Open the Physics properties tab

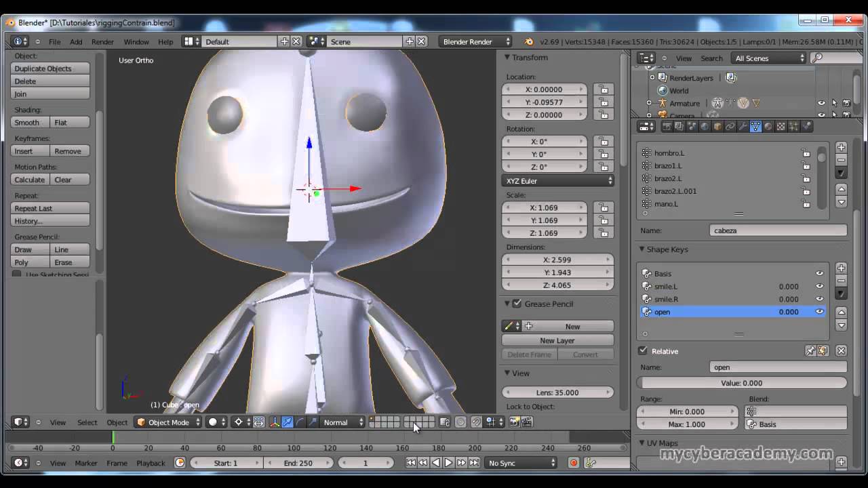point(806,126)
